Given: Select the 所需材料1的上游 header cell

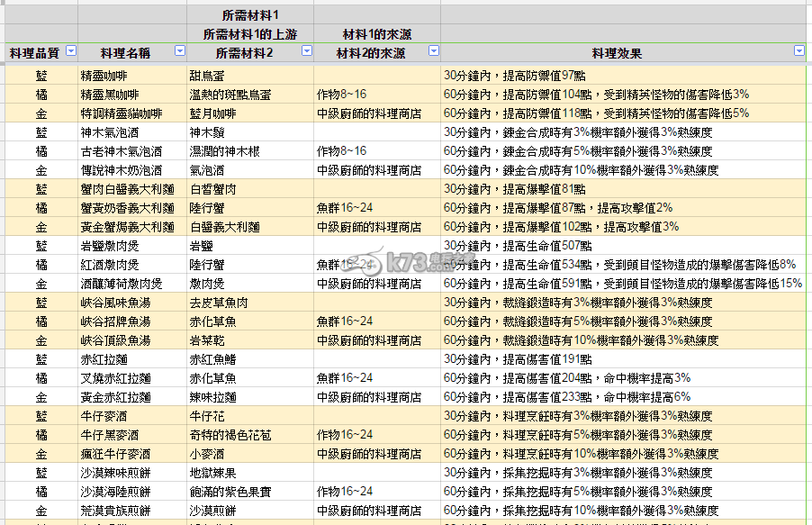Looking at the screenshot, I should [x=249, y=33].
